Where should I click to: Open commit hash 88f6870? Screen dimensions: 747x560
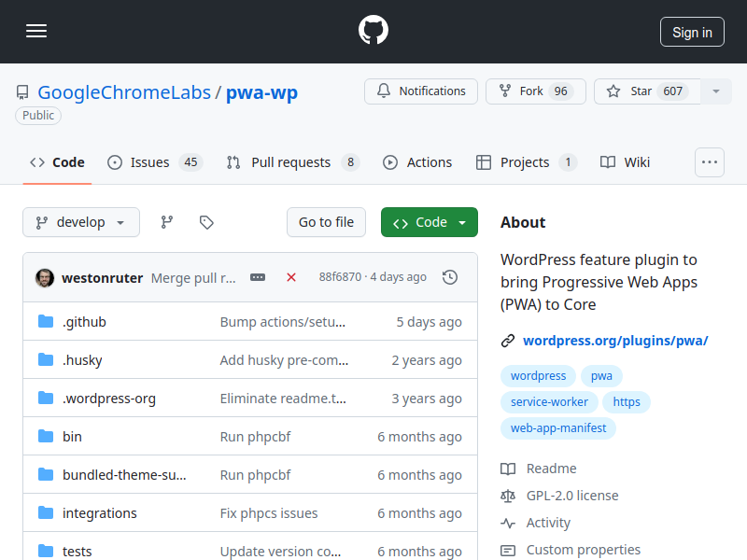tap(340, 276)
